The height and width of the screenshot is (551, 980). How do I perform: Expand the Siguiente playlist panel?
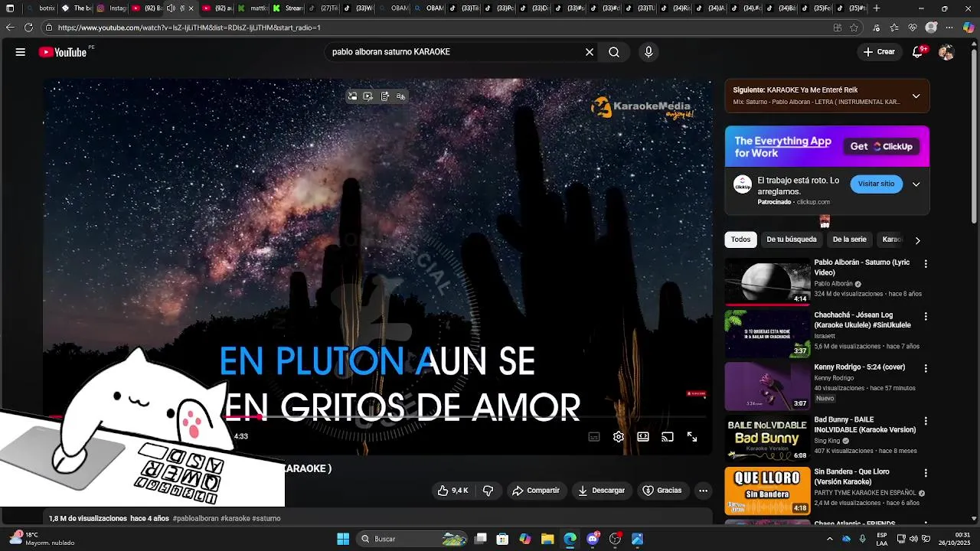click(916, 96)
